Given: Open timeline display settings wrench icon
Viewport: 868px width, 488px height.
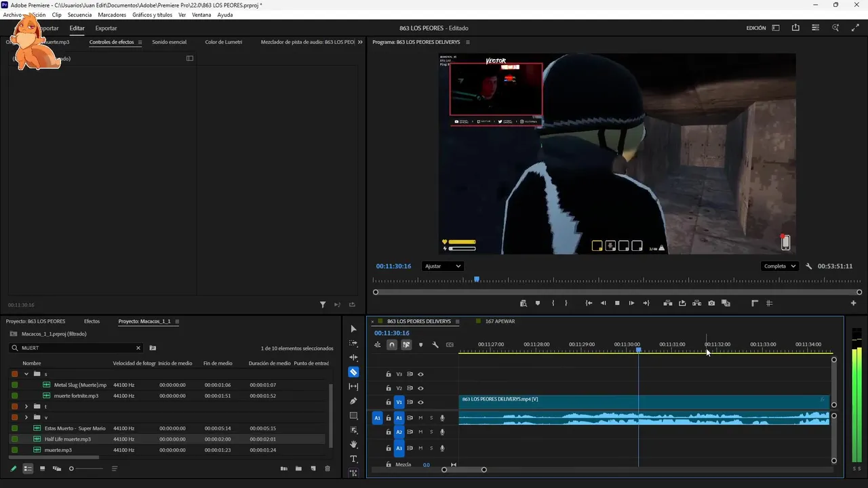Looking at the screenshot, I should [435, 345].
